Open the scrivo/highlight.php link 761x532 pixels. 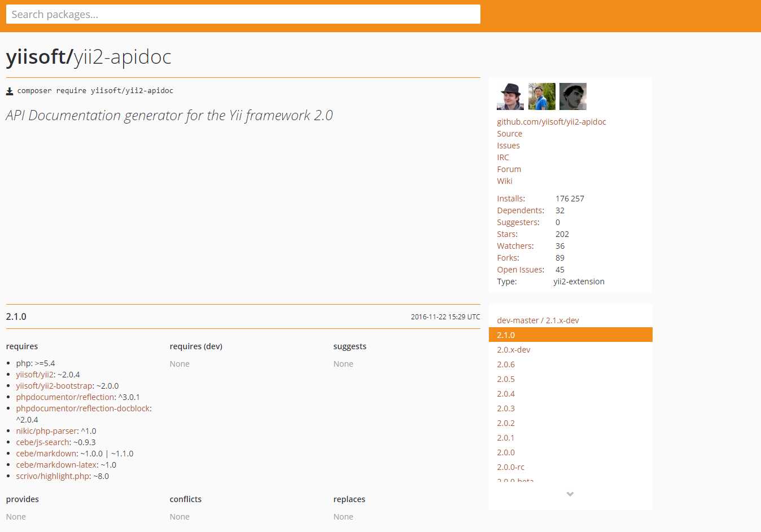53,476
